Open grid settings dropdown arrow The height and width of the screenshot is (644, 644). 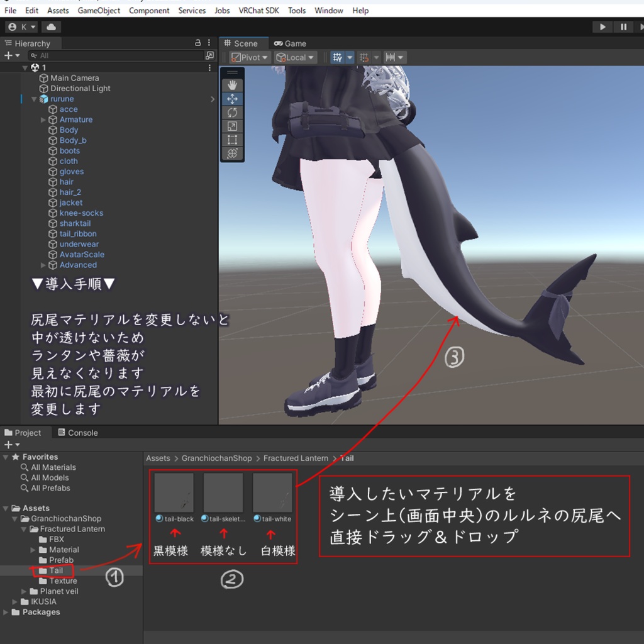350,57
